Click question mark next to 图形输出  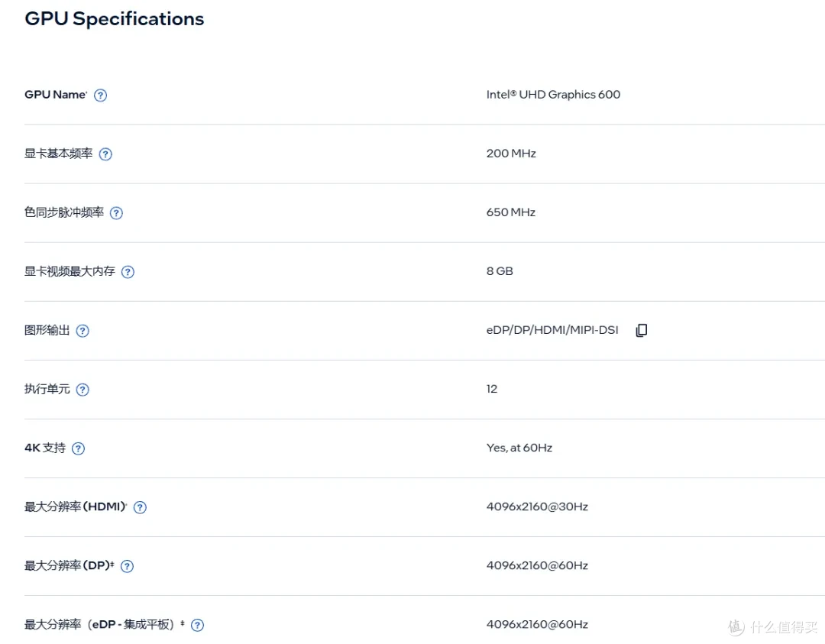pyautogui.click(x=82, y=331)
